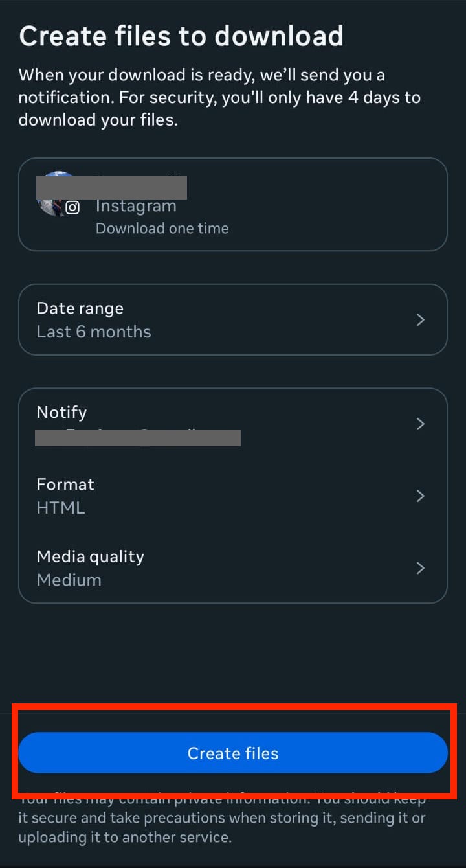Click the Download one time text
466x868 pixels.
coord(162,229)
